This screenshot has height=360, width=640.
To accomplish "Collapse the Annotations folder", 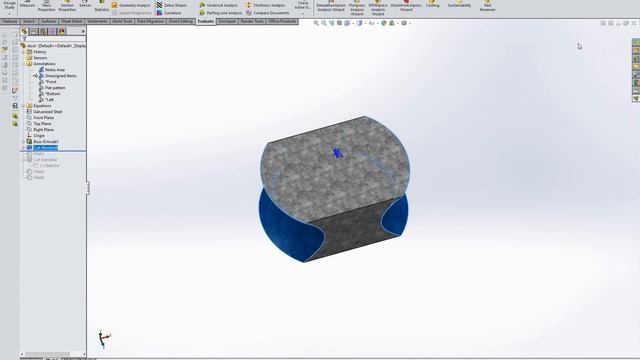I will 24,64.
